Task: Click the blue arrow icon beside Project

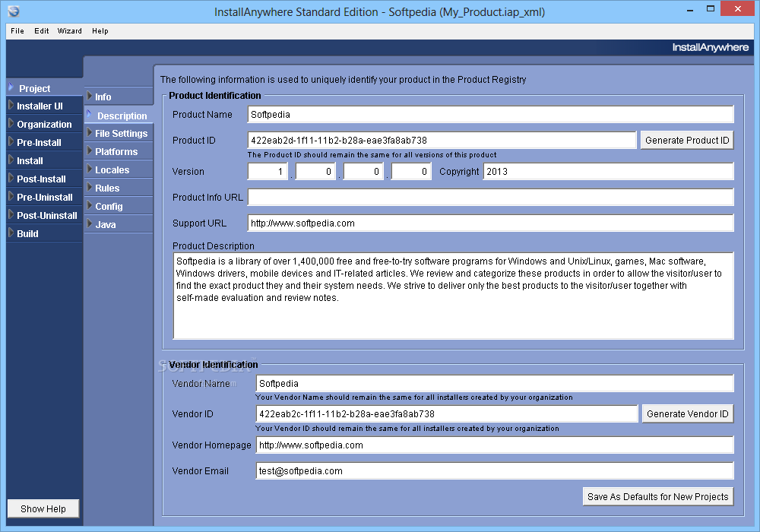Action: [x=11, y=87]
